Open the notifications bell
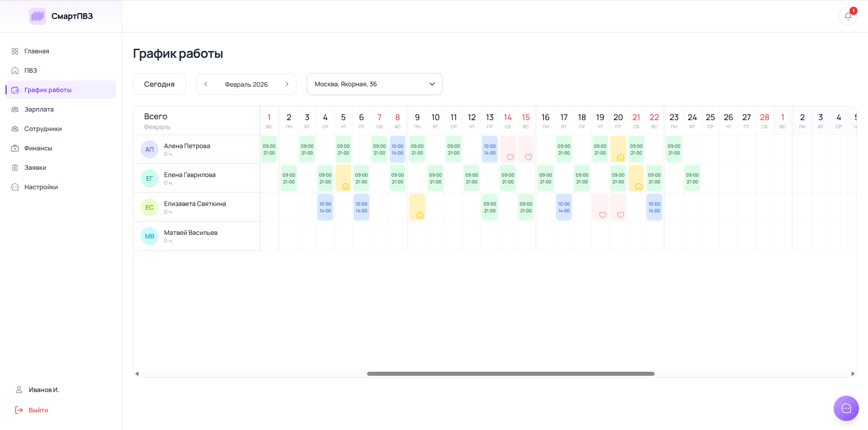Viewport: 868px width, 430px height. click(x=848, y=16)
